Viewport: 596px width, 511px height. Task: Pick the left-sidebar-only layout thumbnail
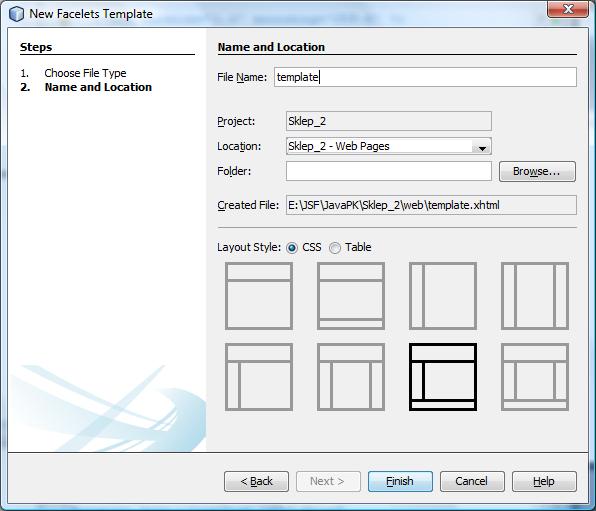443,296
